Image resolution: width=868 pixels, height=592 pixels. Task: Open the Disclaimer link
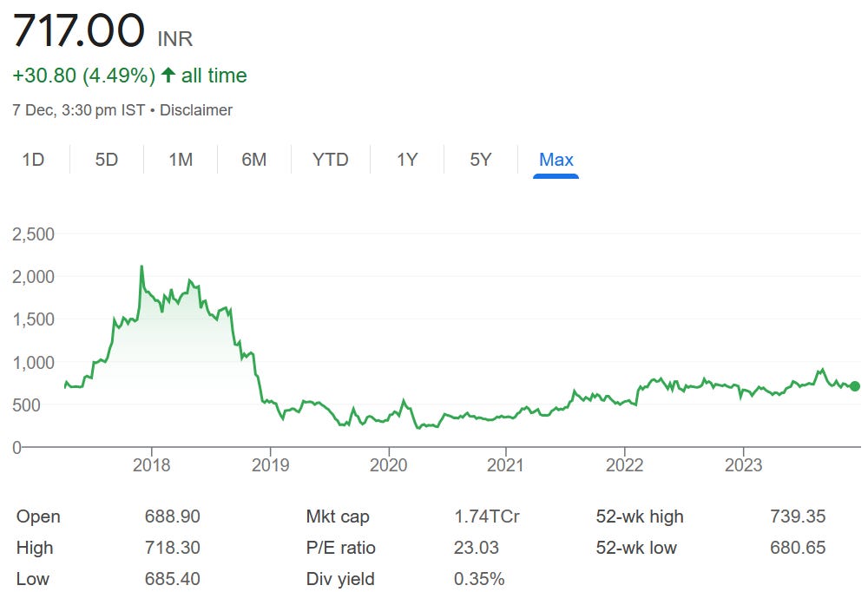pos(196,110)
